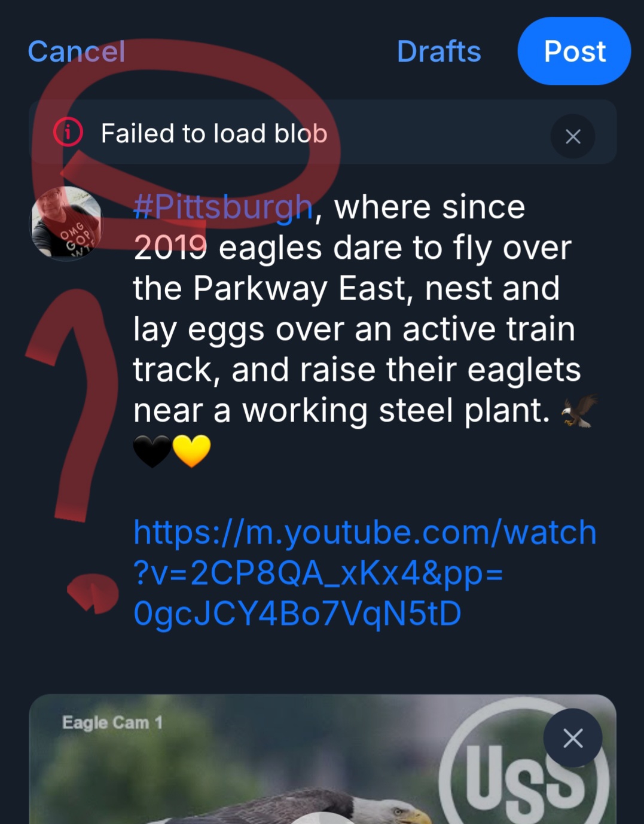Open the m.youtube.com watch link
Image resolution: width=644 pixels, height=824 pixels.
(x=365, y=572)
